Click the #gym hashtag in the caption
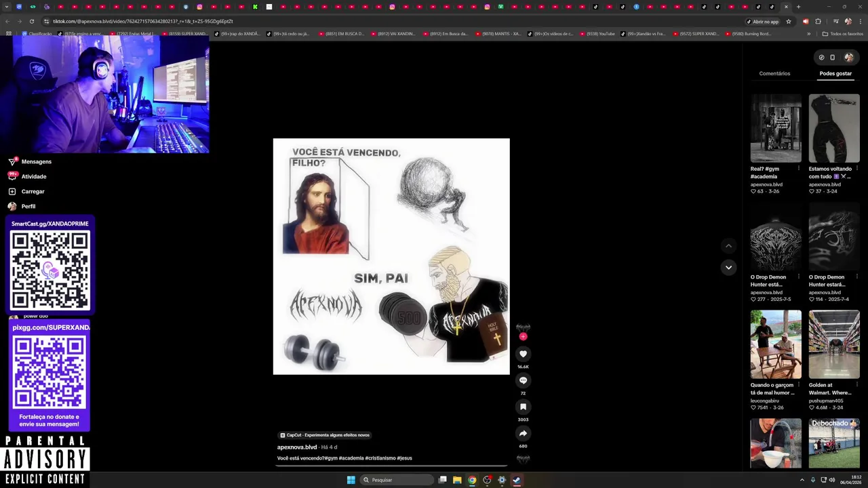The image size is (868, 488). point(331,458)
